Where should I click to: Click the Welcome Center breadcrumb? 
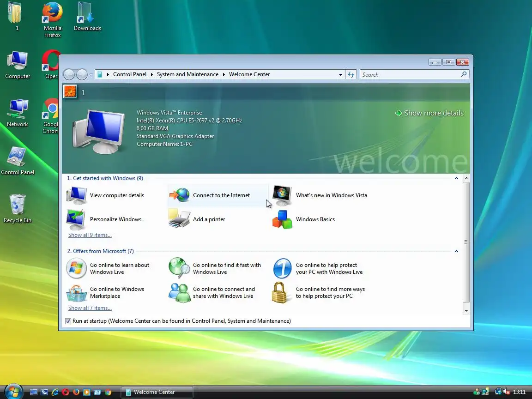pos(249,74)
